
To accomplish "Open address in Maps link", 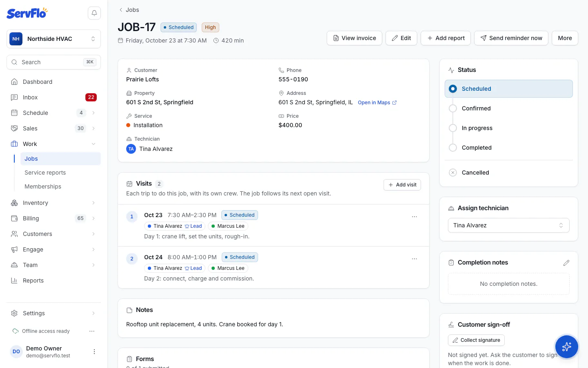I will click(377, 103).
